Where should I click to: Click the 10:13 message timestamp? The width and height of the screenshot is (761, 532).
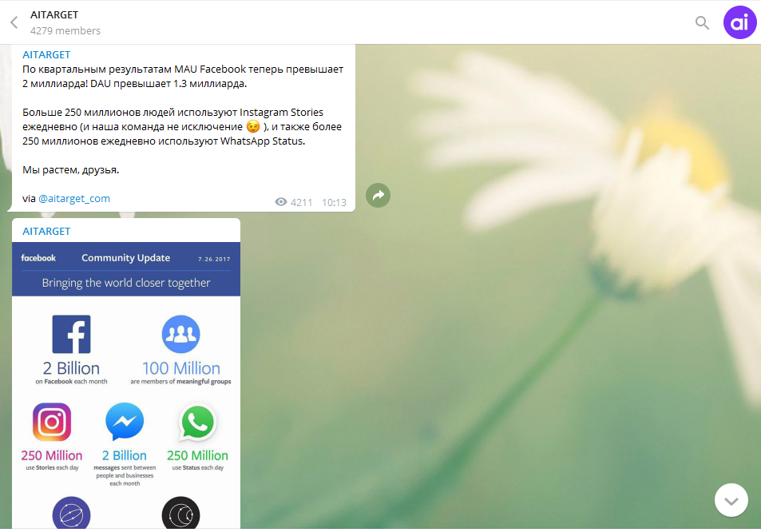click(334, 203)
